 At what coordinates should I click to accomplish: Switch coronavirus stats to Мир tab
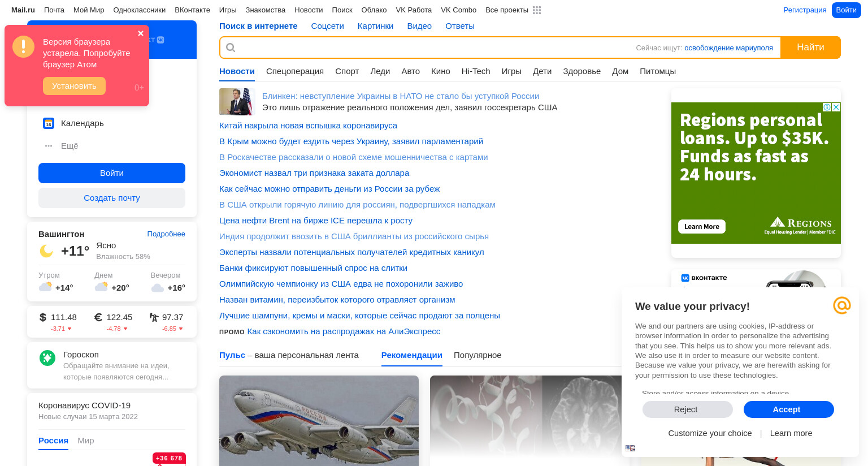point(86,441)
